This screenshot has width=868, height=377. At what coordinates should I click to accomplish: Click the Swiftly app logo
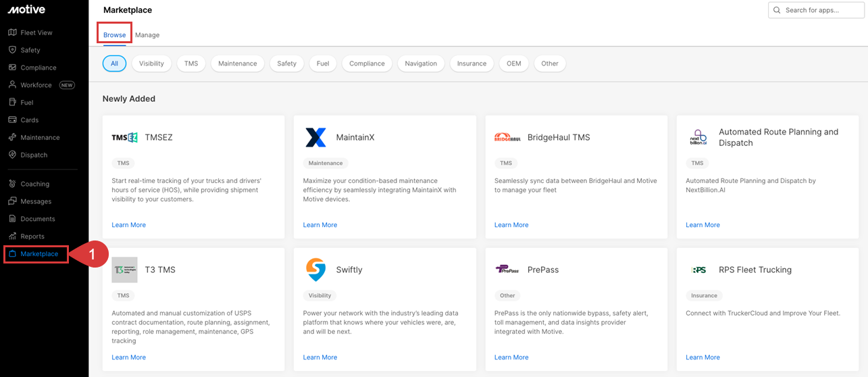click(x=315, y=270)
